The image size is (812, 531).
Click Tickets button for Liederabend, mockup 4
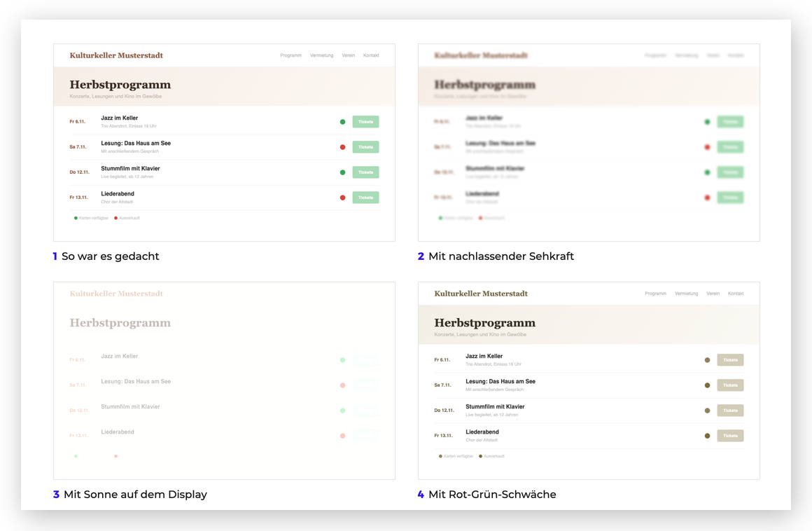coord(730,436)
